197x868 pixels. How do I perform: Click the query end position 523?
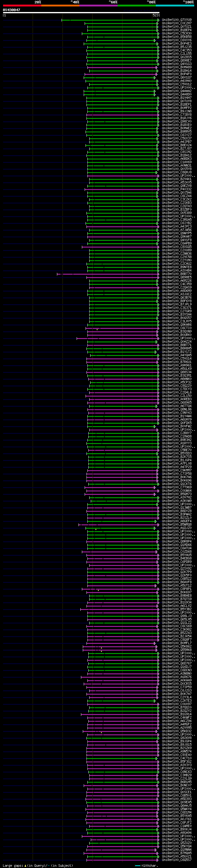[155, 15]
